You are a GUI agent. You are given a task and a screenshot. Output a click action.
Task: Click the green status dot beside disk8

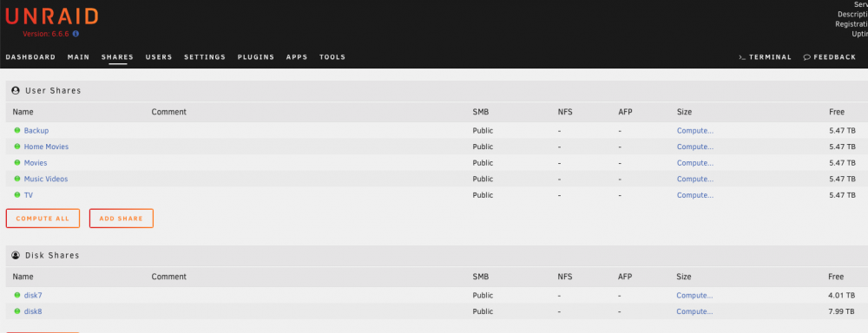point(17,311)
